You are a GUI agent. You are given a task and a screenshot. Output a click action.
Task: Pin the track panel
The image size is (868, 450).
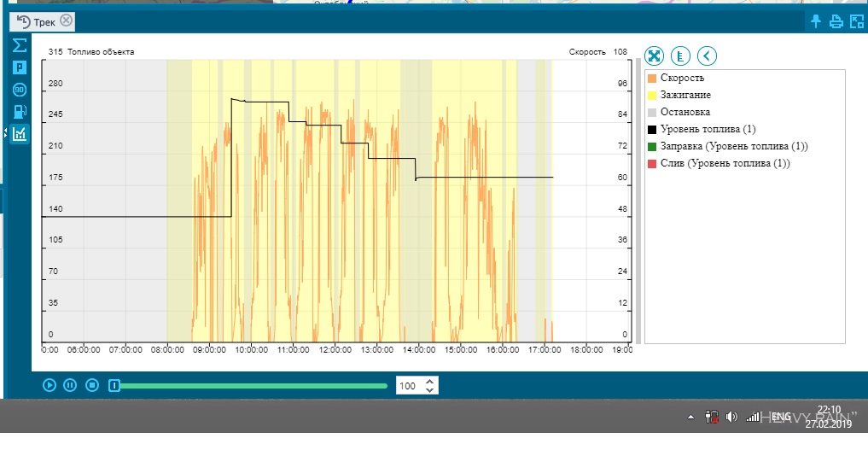(816, 21)
